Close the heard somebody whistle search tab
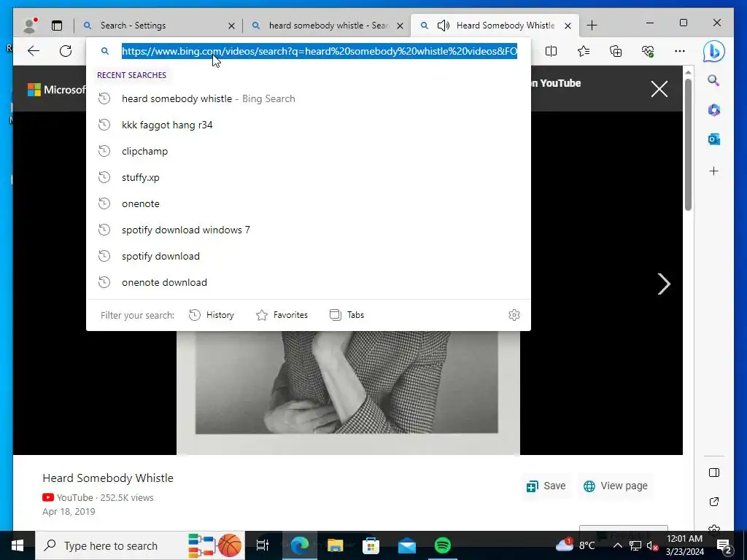747x560 pixels. pyautogui.click(x=400, y=26)
